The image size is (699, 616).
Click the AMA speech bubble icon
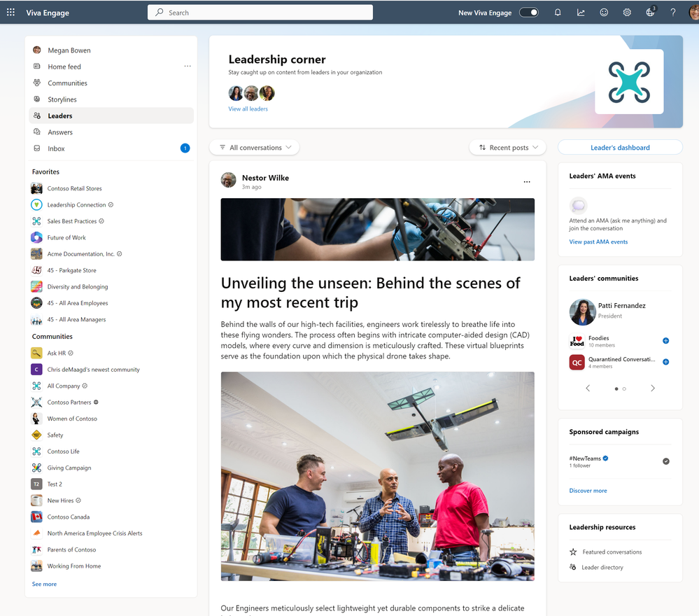coord(578,205)
